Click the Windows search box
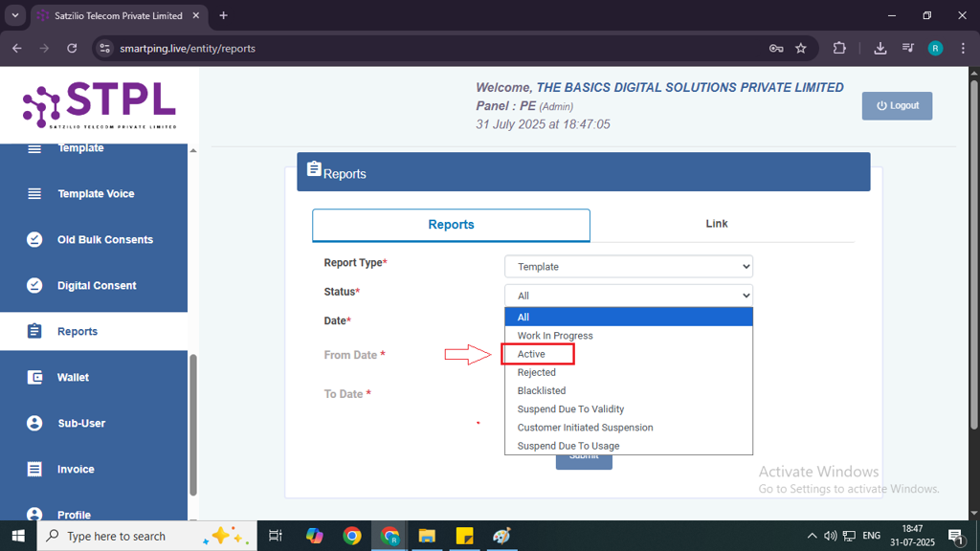The width and height of the screenshot is (980, 551). tap(146, 536)
